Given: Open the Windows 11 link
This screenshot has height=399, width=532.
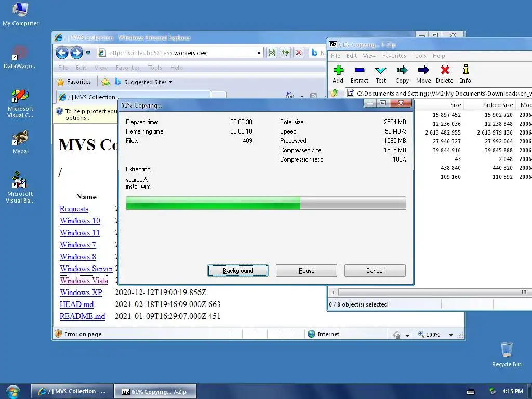Looking at the screenshot, I should point(80,233).
